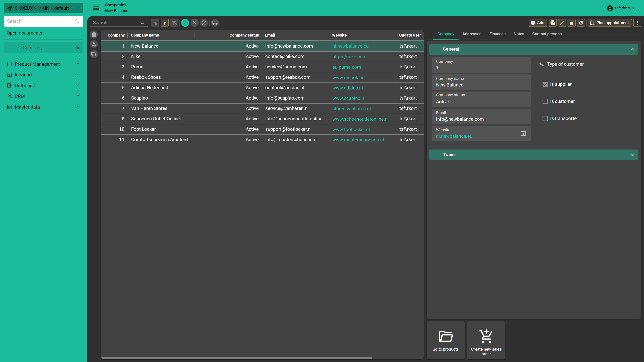Click the Go to products folder tile
The image size is (644, 362).
click(445, 340)
